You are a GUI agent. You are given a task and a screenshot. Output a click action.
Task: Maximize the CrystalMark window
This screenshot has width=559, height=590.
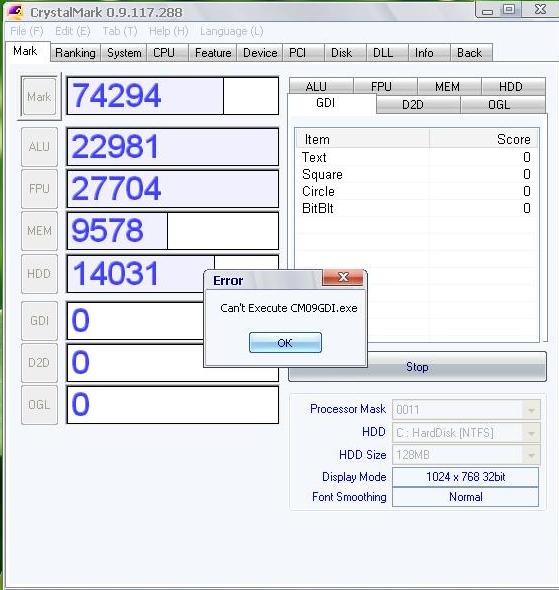(x=509, y=9)
